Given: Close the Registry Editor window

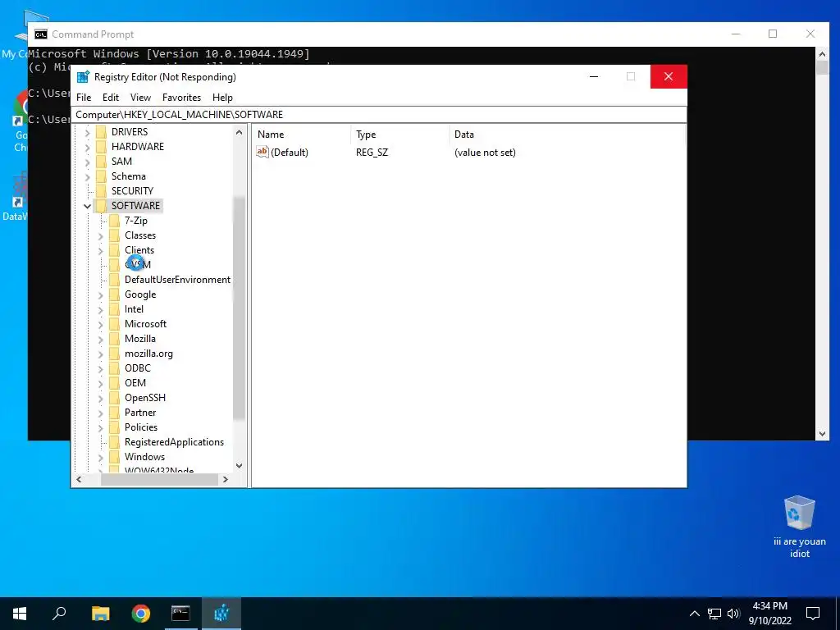Looking at the screenshot, I should tap(669, 76).
